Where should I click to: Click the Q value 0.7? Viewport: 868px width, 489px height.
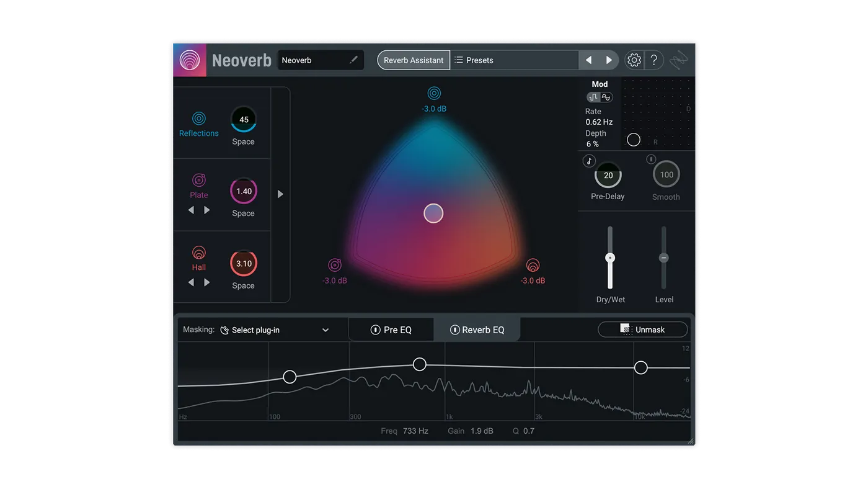(529, 431)
